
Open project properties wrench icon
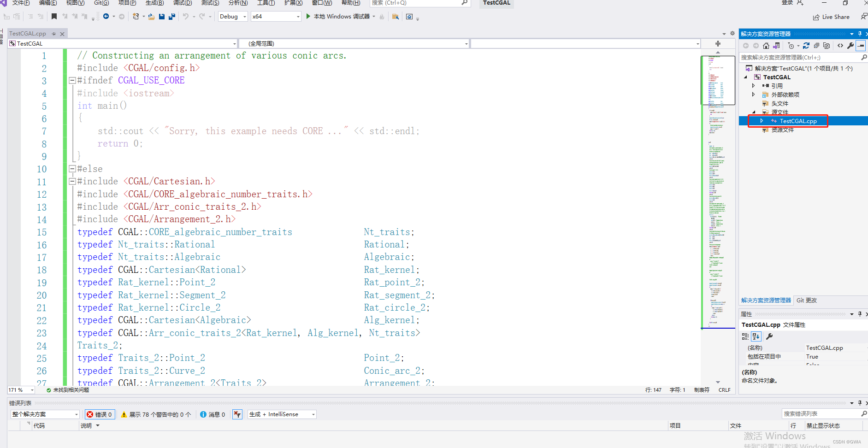click(x=850, y=46)
